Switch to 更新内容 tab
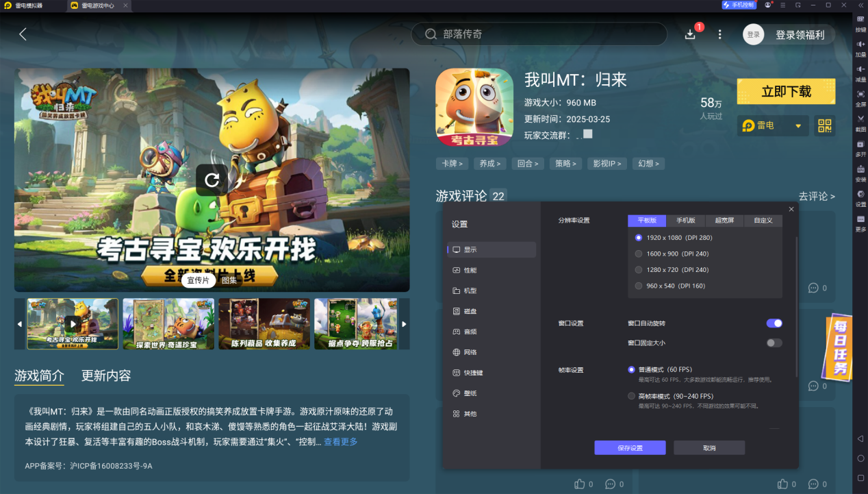Viewport: 868px width, 494px height. (106, 375)
